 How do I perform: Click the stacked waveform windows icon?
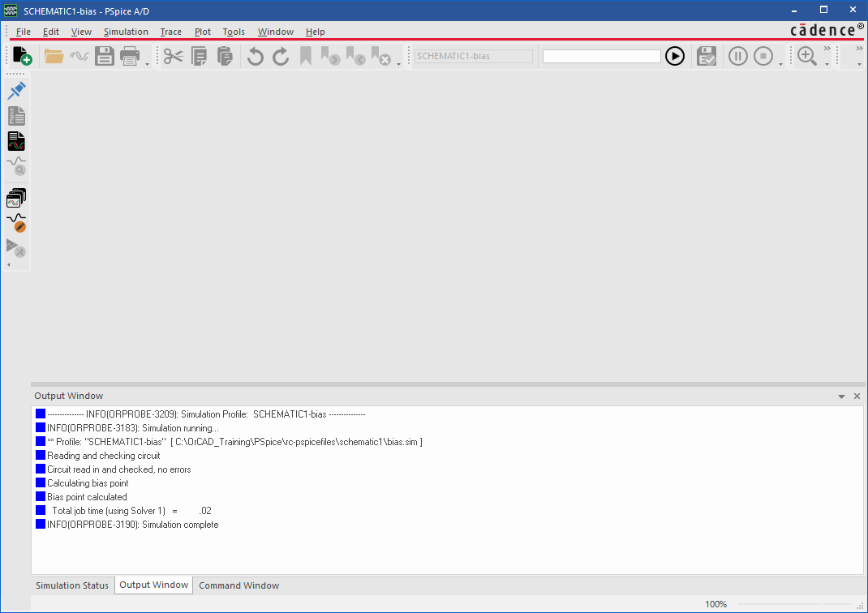click(x=16, y=198)
